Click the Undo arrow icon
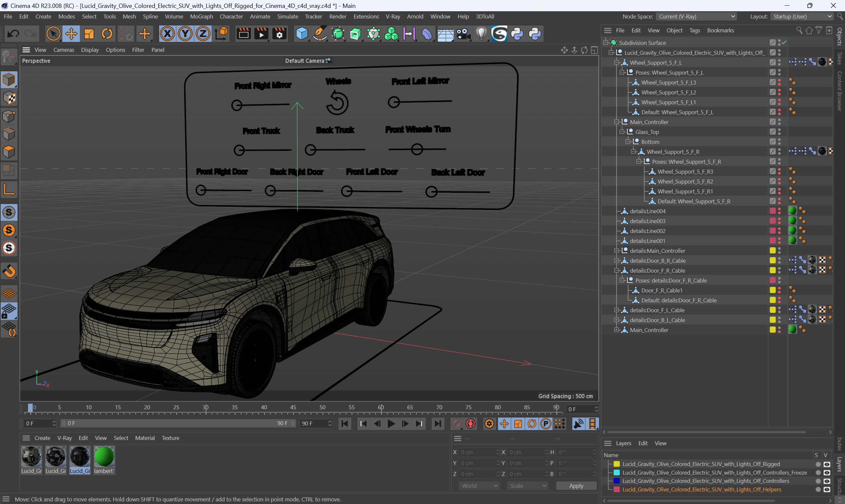845x504 pixels. click(x=13, y=34)
